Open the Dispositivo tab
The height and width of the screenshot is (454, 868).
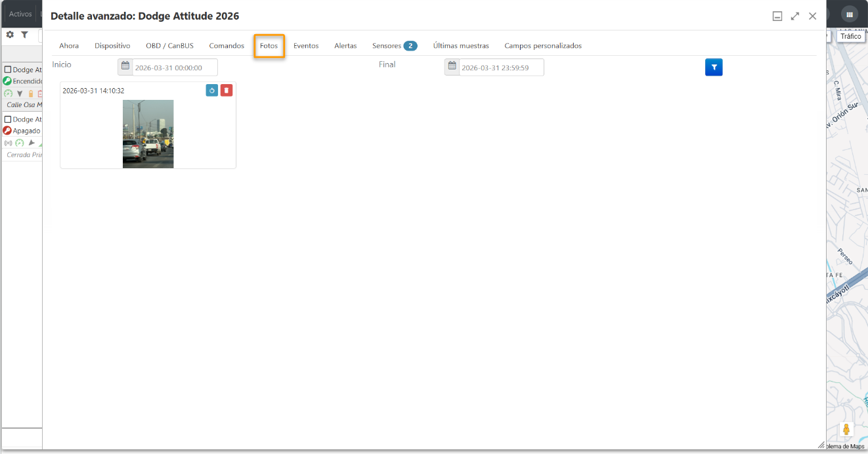click(x=112, y=46)
